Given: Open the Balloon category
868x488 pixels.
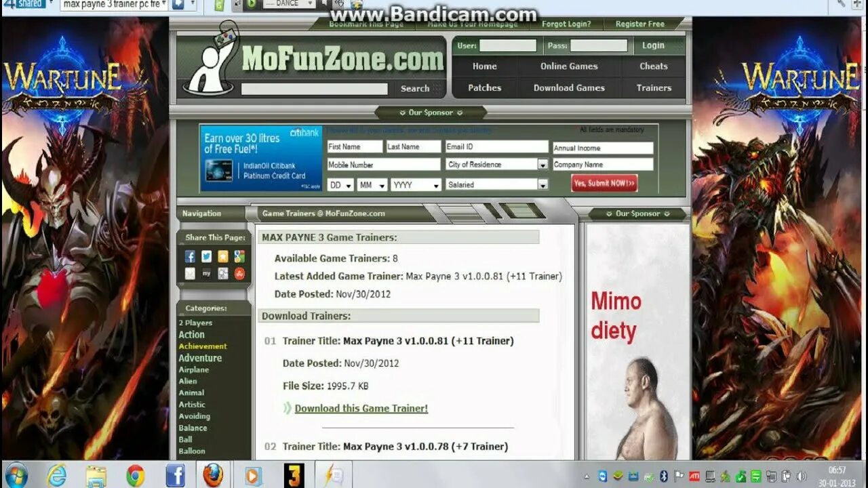Looking at the screenshot, I should pos(192,451).
